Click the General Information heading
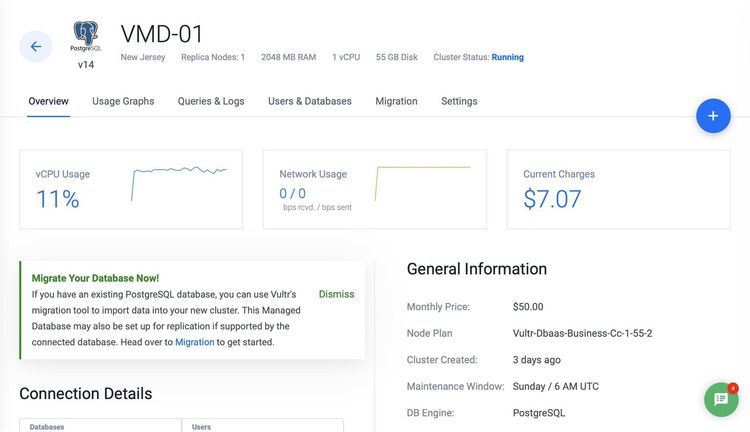Screen dimensions: 750x432 tap(476, 269)
